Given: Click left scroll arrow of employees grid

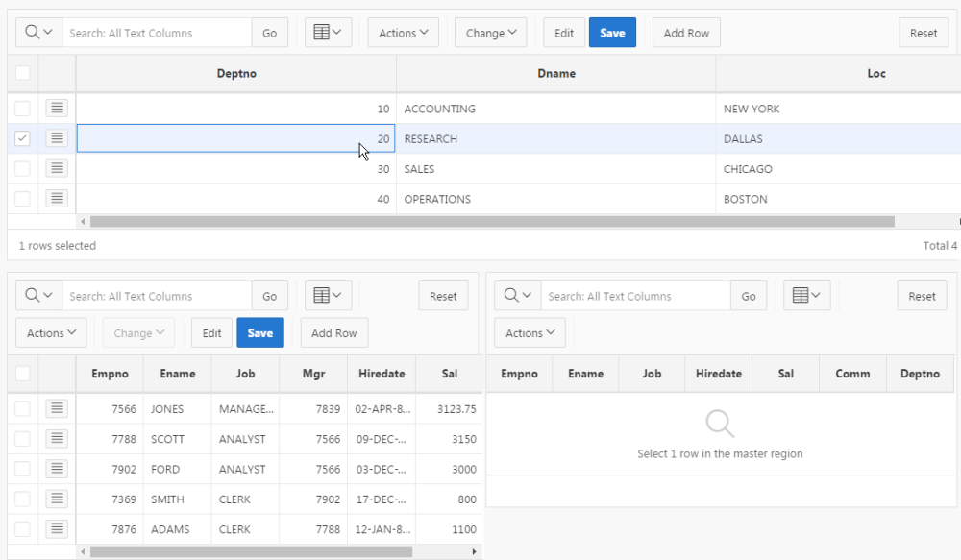Looking at the screenshot, I should click(x=83, y=551).
